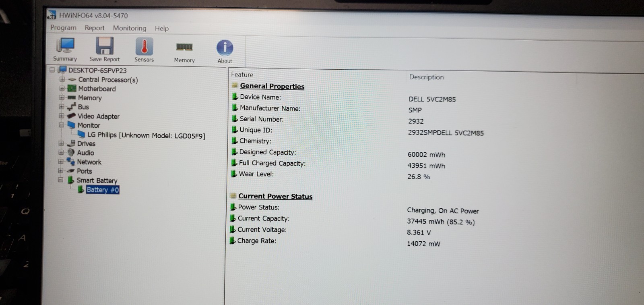Click the Smart Battery icon

(70, 180)
